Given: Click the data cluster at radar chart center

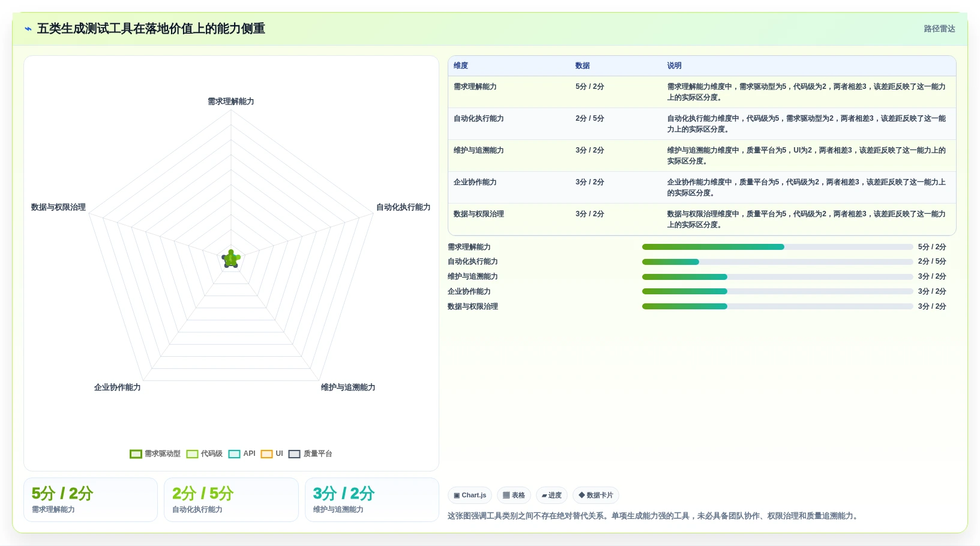Looking at the screenshot, I should click(231, 259).
